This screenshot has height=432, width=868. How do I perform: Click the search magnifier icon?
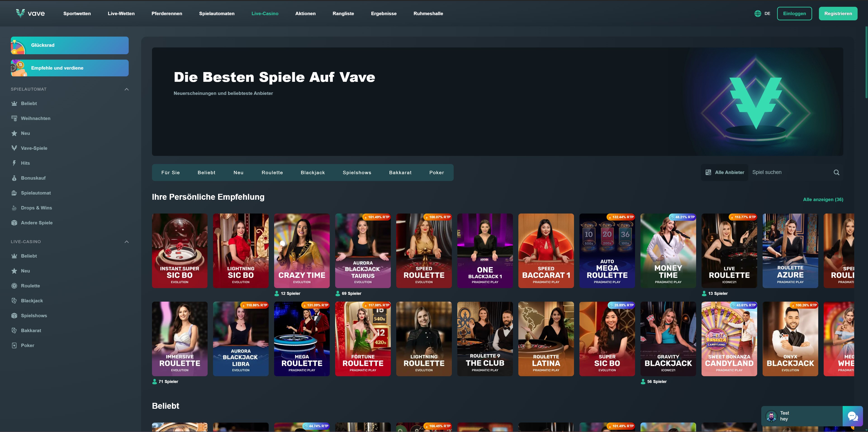click(x=836, y=172)
